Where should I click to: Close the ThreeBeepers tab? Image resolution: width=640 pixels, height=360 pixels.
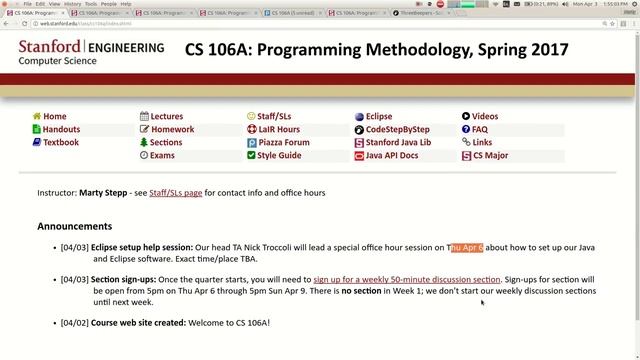tap(449, 13)
